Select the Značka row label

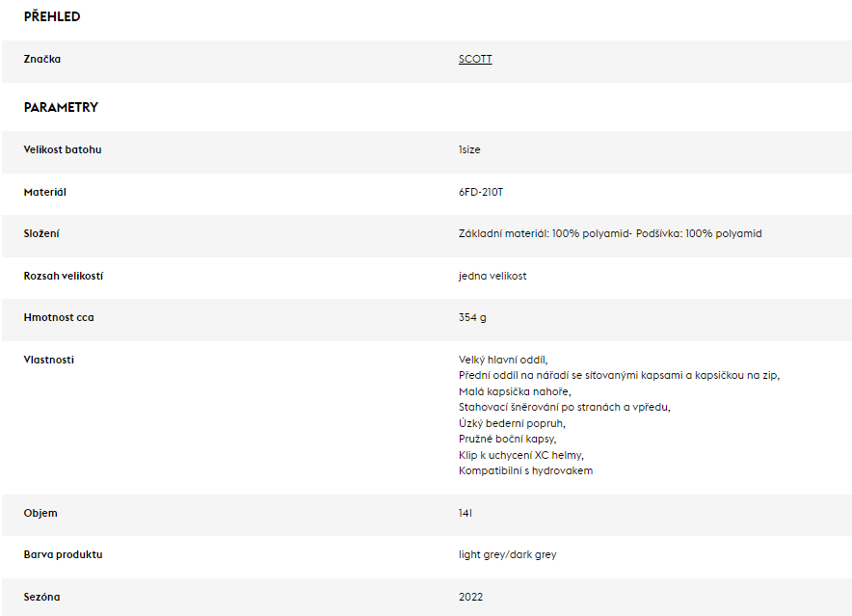coord(42,59)
